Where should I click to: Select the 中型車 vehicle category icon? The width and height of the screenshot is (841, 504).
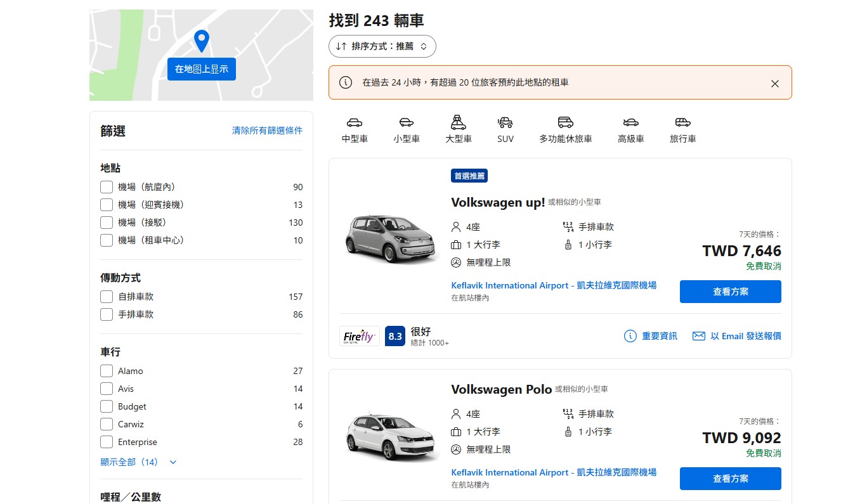[354, 129]
